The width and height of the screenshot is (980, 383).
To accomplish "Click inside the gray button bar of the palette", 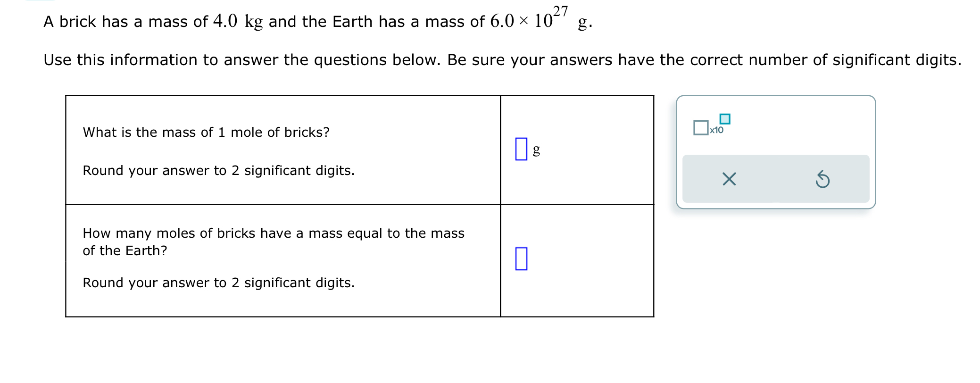I will (x=776, y=179).
